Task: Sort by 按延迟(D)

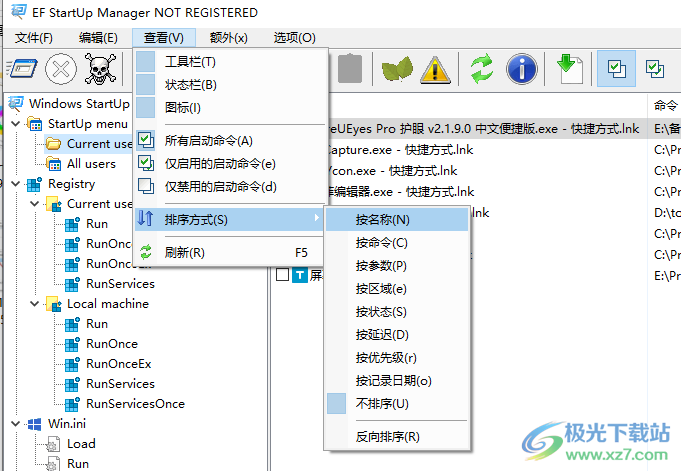Action: (397, 335)
